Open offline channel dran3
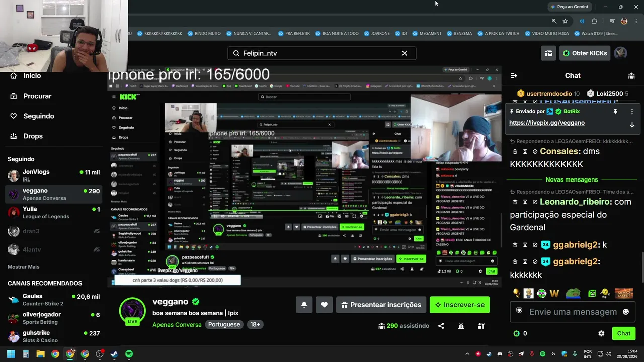Image resolution: width=644 pixels, height=362 pixels. tap(54, 231)
